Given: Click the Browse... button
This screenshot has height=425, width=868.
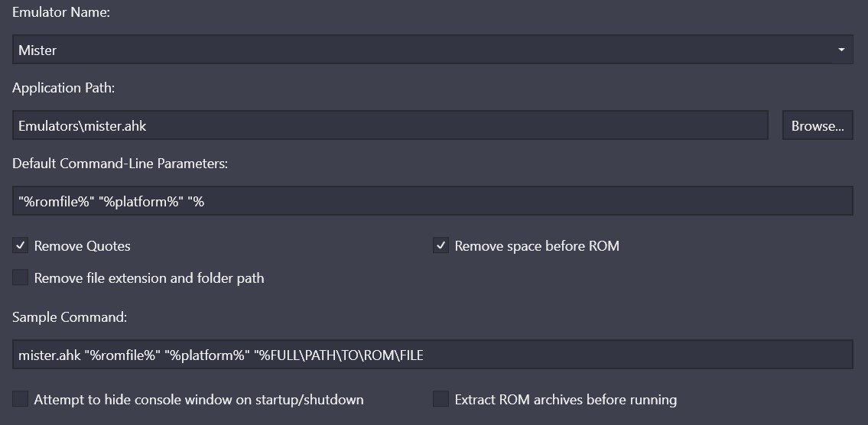Looking at the screenshot, I should tap(817, 125).
